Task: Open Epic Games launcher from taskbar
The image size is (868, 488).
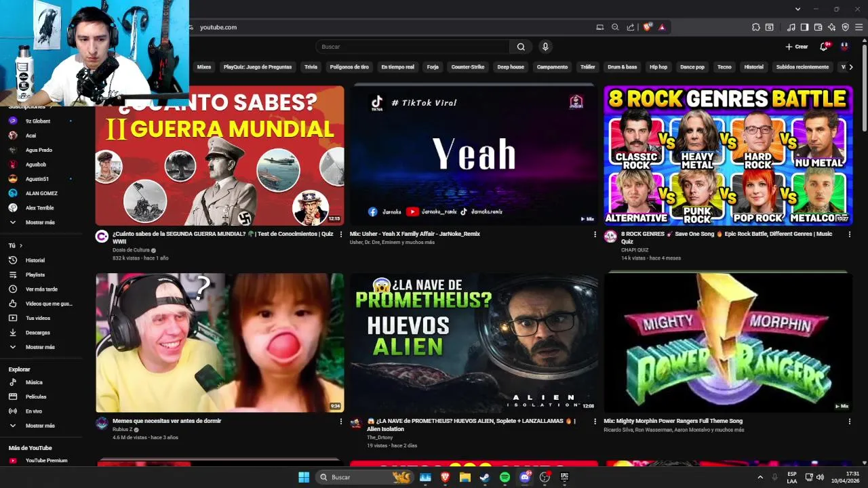Action: point(564,477)
